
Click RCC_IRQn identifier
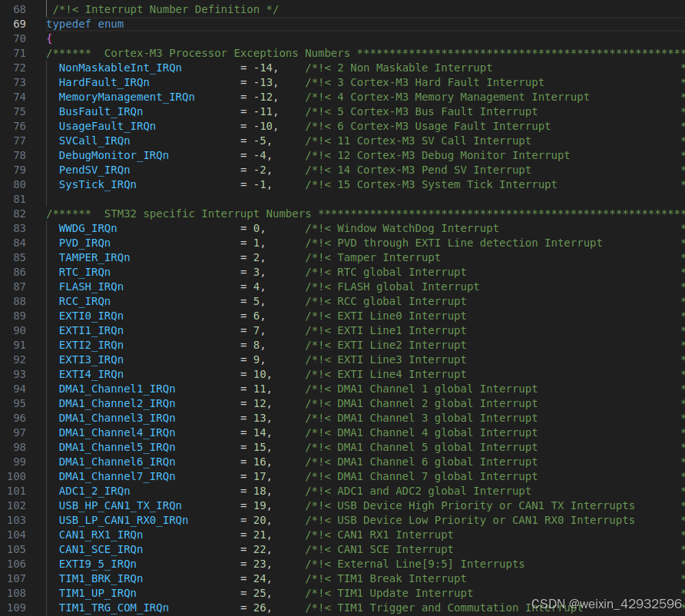(x=84, y=301)
